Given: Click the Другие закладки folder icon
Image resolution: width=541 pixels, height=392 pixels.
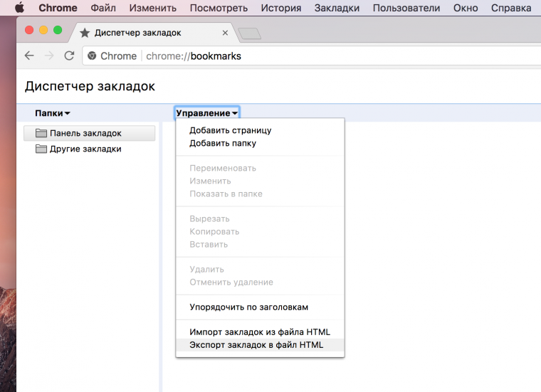Looking at the screenshot, I should click(x=41, y=149).
